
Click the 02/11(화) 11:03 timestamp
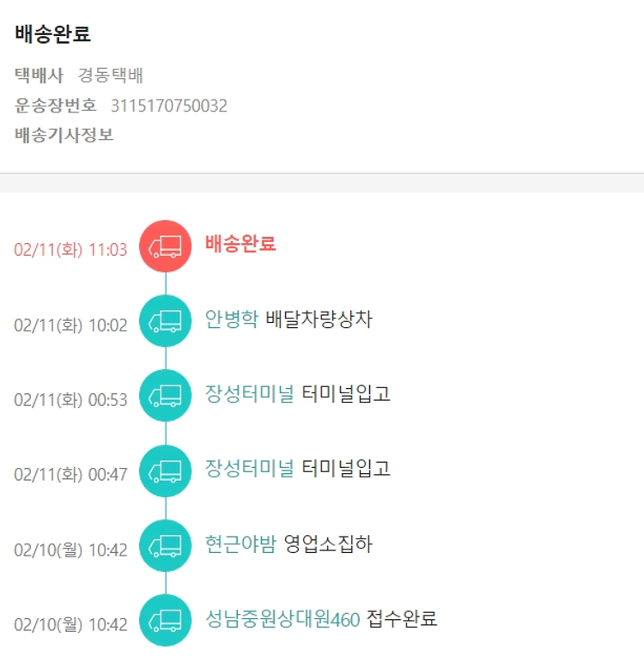coord(70,250)
